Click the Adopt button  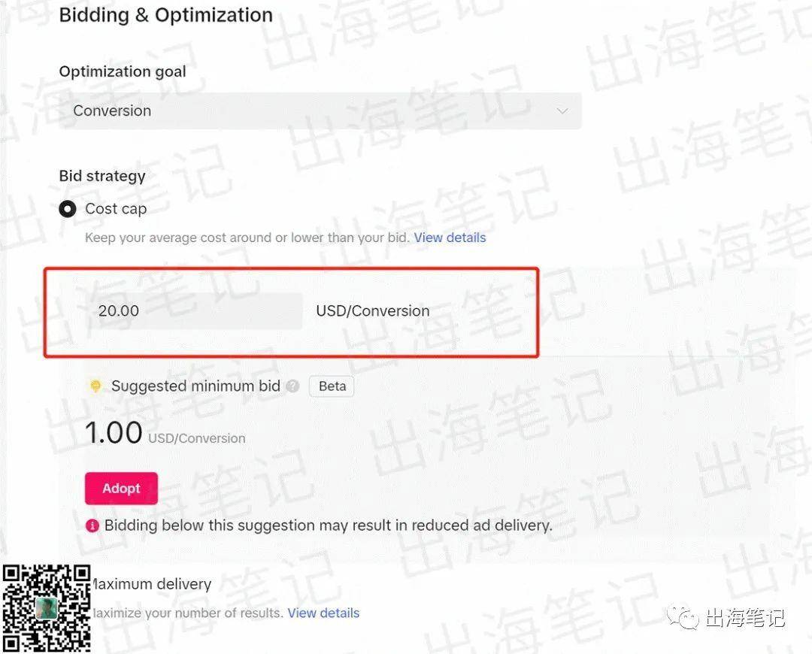(x=121, y=489)
